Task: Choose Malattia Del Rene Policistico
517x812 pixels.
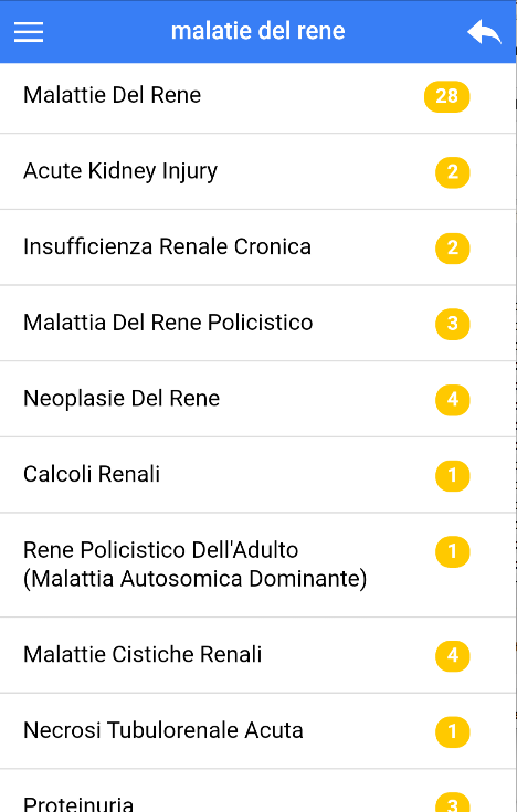Action: (x=168, y=322)
